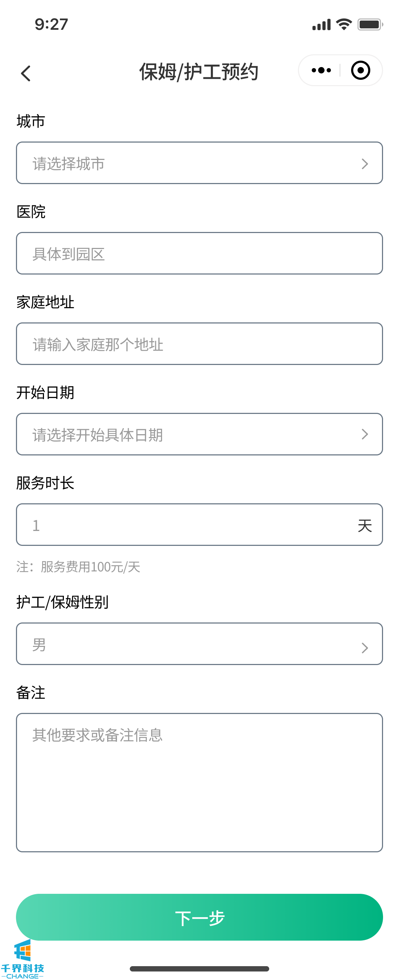Image resolution: width=399 pixels, height=980 pixels.
Task: Tap the battery status icon
Action: tap(370, 25)
